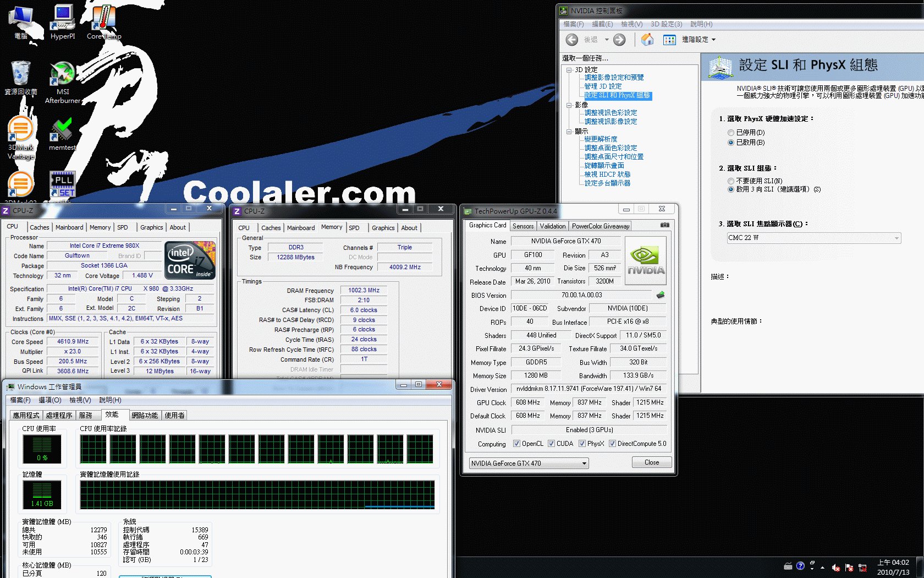Click the back arrow in NVIDIA control panel
The width and height of the screenshot is (924, 578).
[x=572, y=40]
